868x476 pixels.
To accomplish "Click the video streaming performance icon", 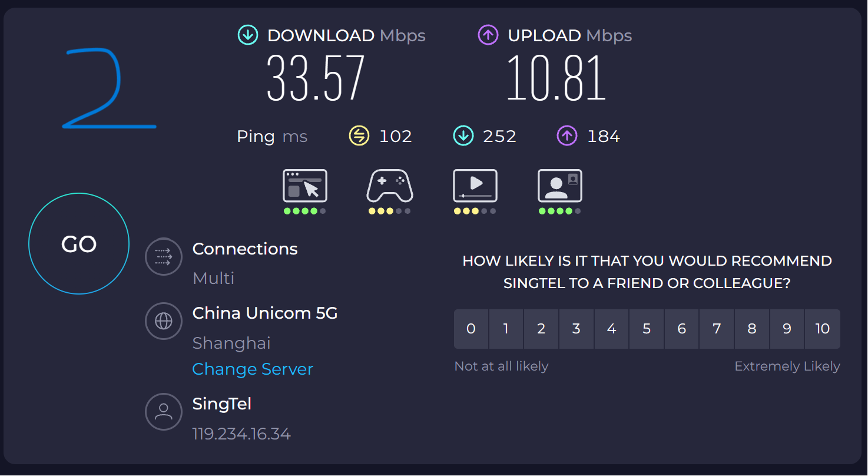I will click(475, 186).
